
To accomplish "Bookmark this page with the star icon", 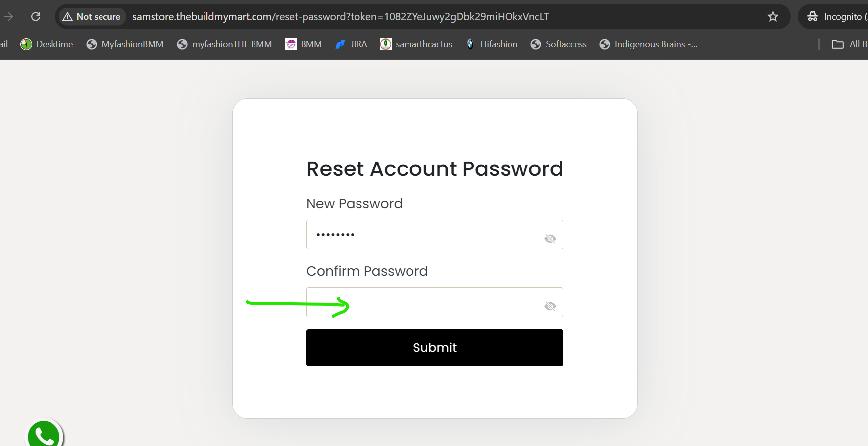I will tap(773, 17).
